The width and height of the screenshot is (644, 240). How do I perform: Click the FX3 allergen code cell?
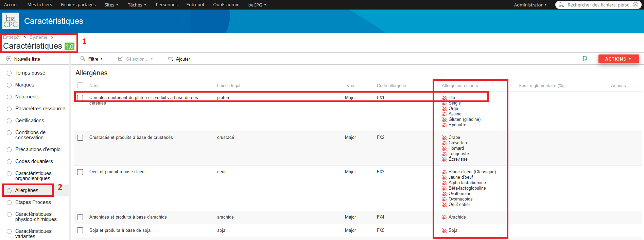[380, 172]
